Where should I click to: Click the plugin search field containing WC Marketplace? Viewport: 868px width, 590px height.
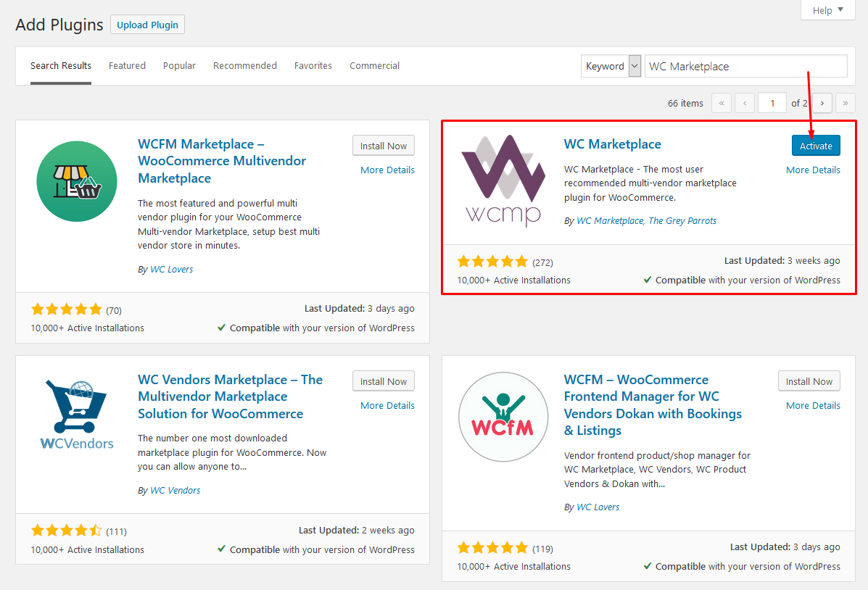point(745,66)
